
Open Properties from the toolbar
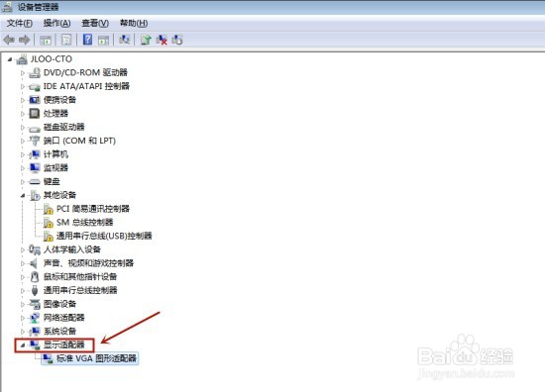pos(66,40)
